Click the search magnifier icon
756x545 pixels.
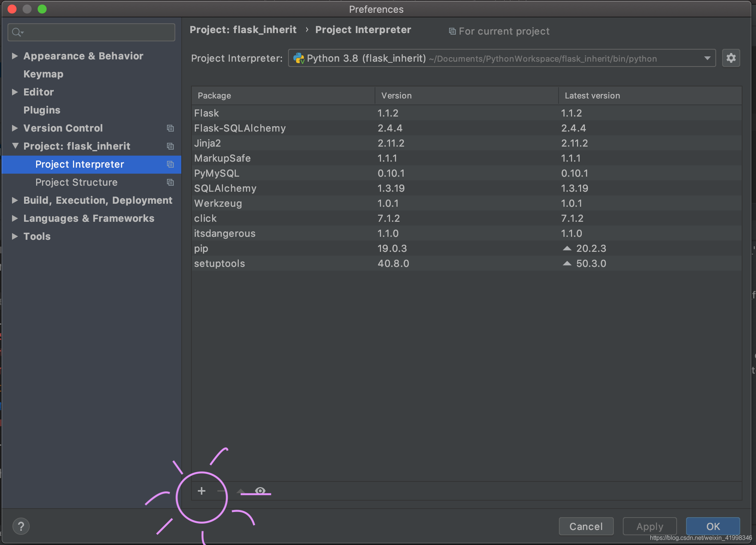17,32
